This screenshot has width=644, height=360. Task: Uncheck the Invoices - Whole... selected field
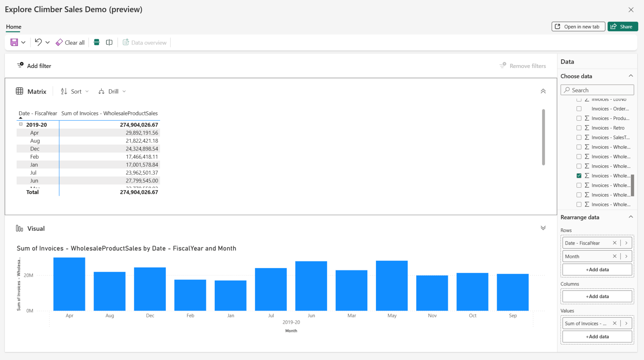pyautogui.click(x=579, y=175)
